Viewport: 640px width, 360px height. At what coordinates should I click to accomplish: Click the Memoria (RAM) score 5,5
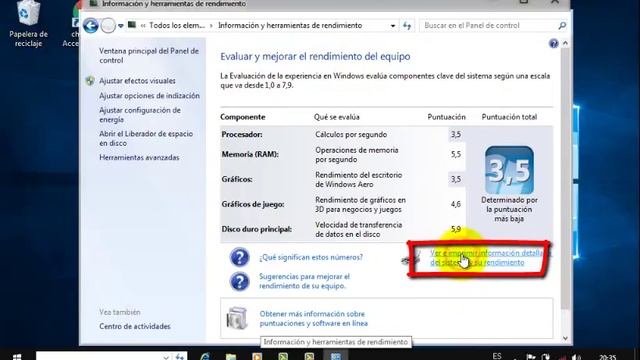[x=456, y=154]
